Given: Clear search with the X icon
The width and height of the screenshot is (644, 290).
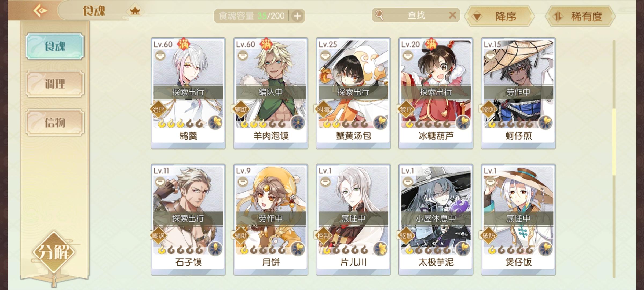Looking at the screenshot, I should coord(452,15).
